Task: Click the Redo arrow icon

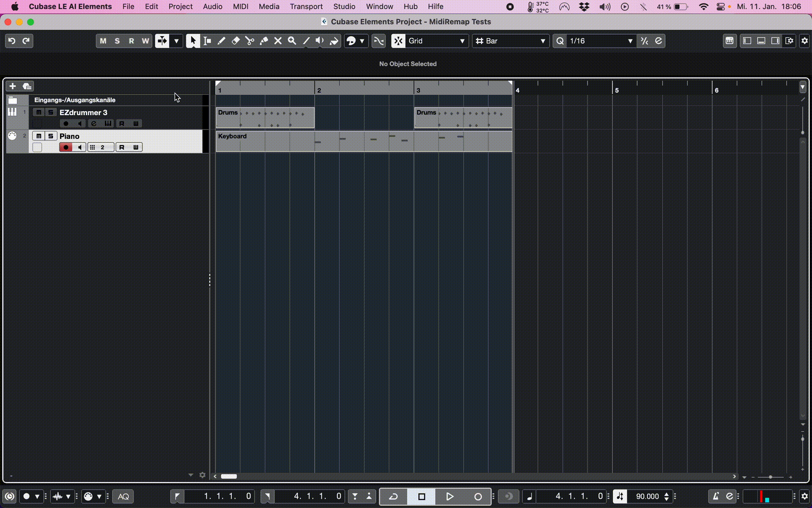Action: tap(26, 41)
